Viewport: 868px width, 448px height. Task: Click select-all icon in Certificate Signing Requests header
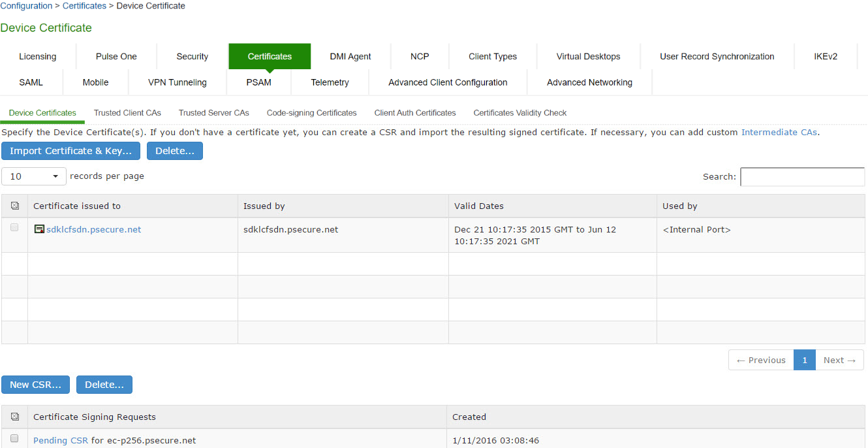[x=15, y=417]
